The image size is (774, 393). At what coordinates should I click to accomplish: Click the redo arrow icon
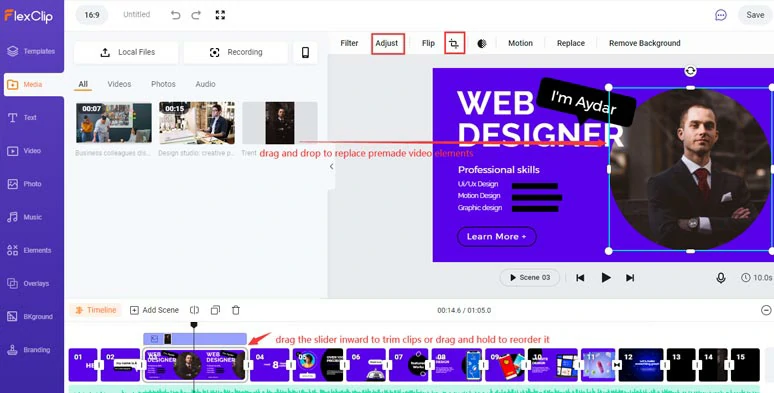coord(196,15)
